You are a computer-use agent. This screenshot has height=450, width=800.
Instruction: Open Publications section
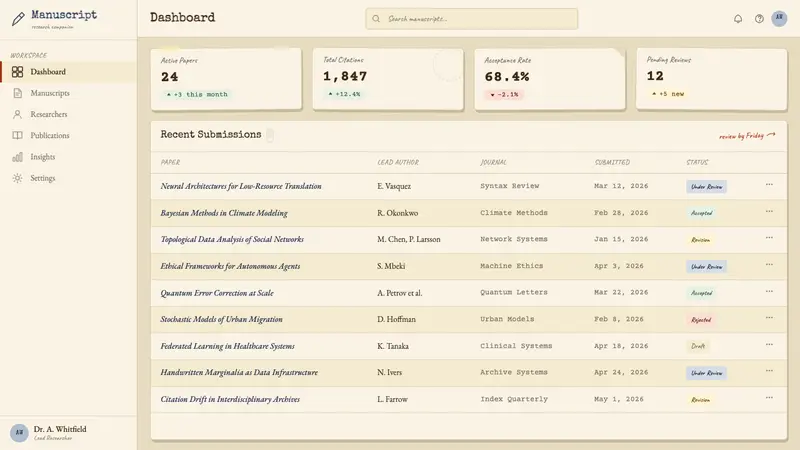tap(69, 135)
